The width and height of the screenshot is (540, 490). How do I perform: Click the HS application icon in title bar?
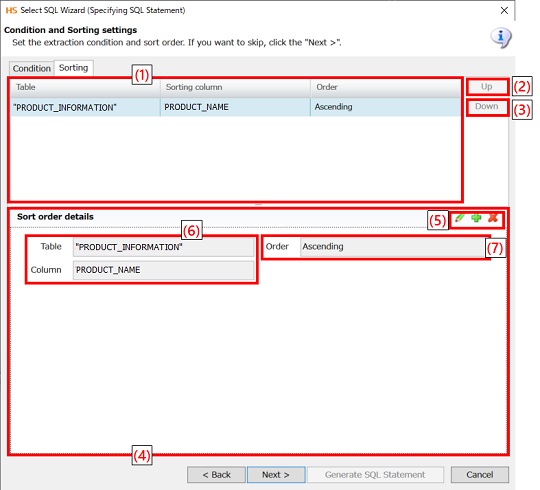pyautogui.click(x=11, y=10)
